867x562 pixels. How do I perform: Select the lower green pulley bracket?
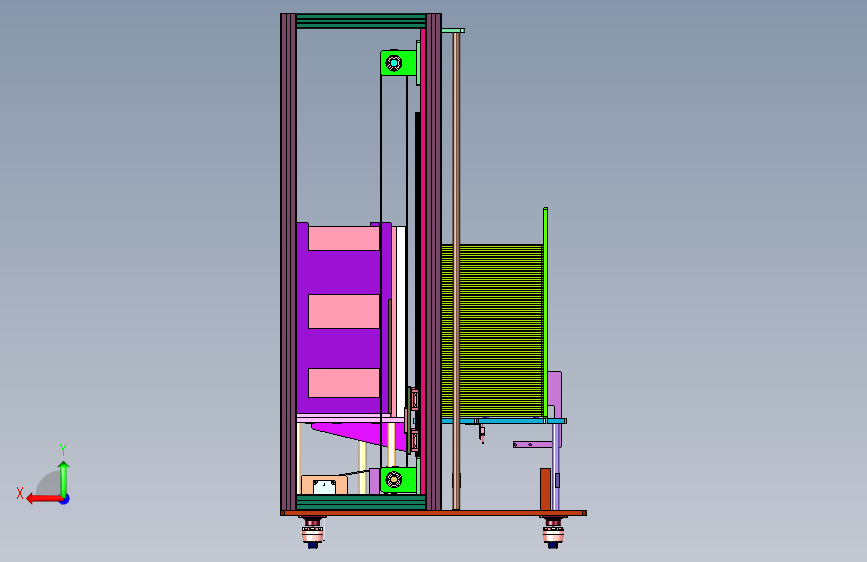pyautogui.click(x=399, y=480)
